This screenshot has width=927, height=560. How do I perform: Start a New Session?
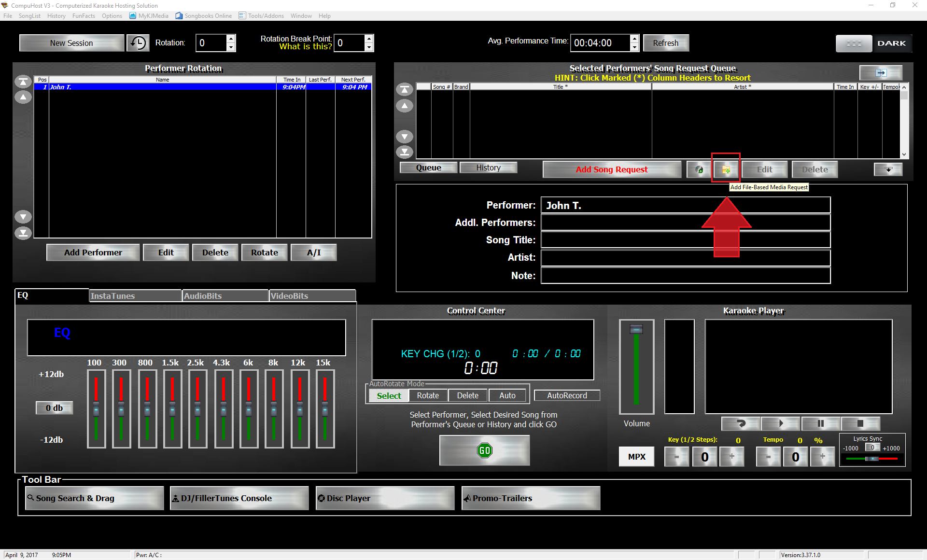pos(71,43)
